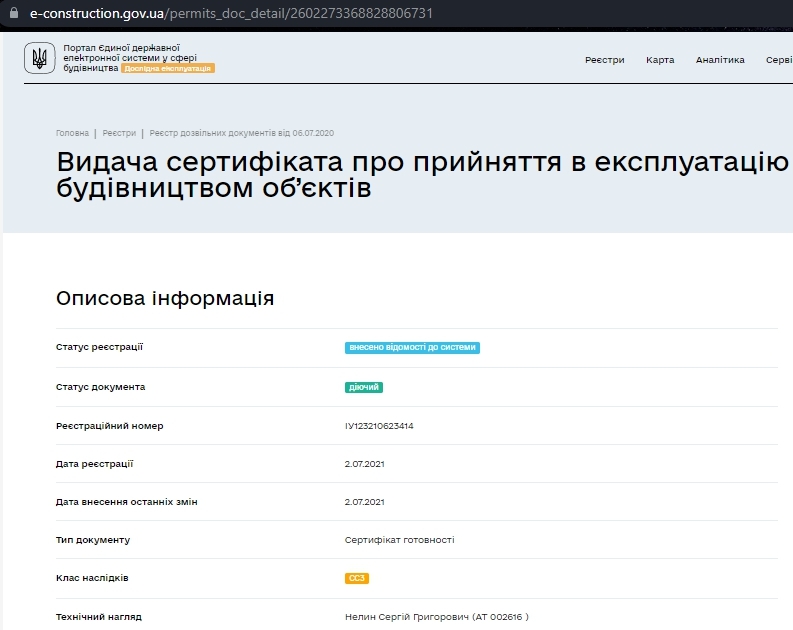Open the Реєстри menu item
793x630 pixels.
(x=604, y=60)
